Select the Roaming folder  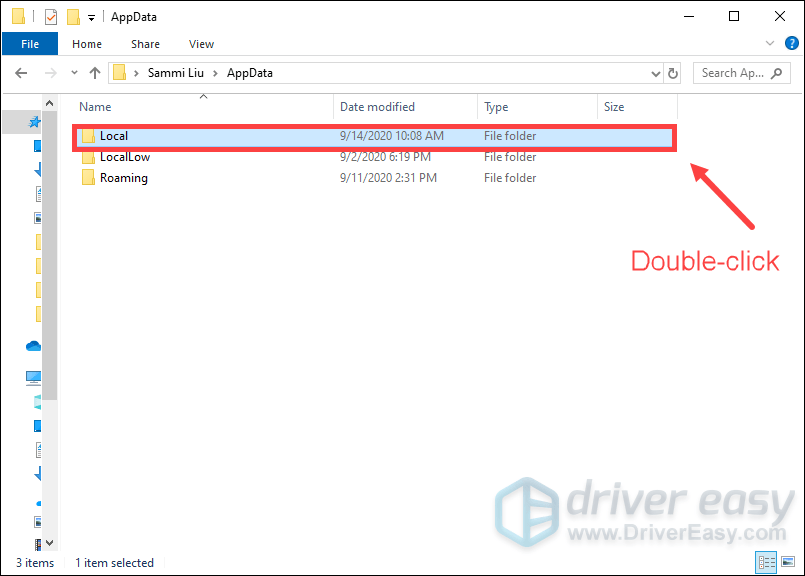click(123, 178)
